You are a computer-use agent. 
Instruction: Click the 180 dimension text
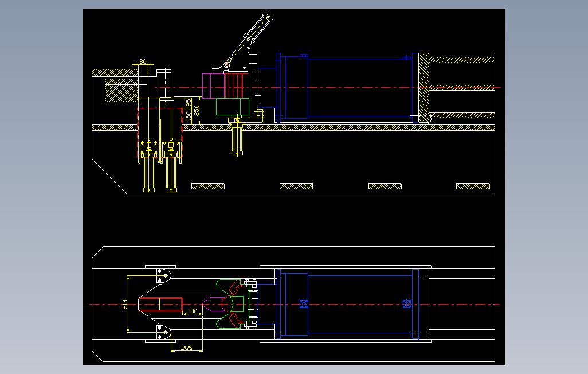tap(192, 311)
